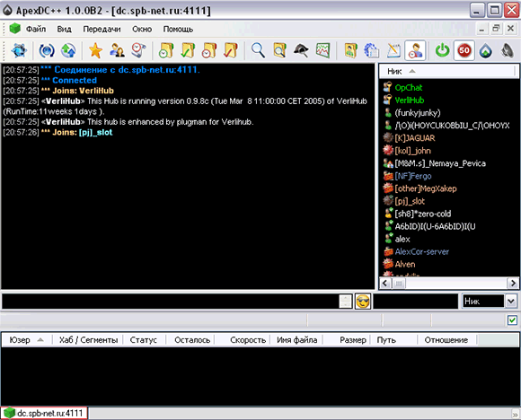Click Open File List folder-user icon
Image resolution: width=521 pixels, height=420 pixels.
(x=350, y=51)
